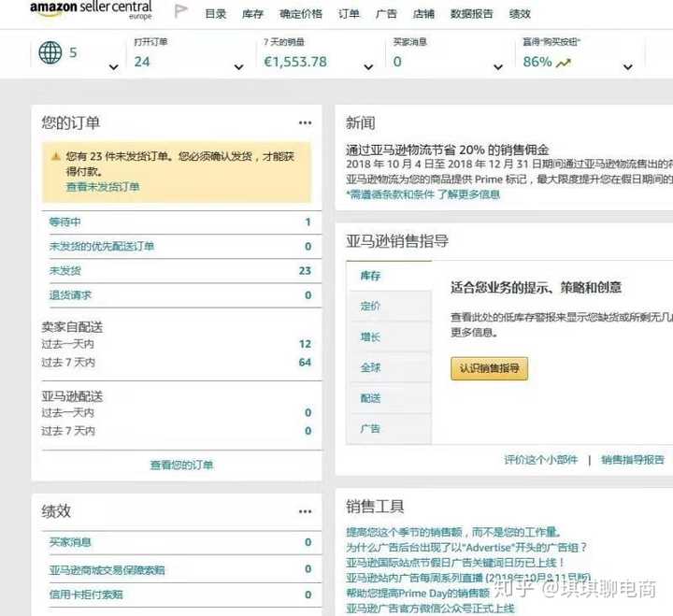Screen dimensions: 673x616
Task: Select the 库存 tab in sales coach
Action: [x=389, y=276]
